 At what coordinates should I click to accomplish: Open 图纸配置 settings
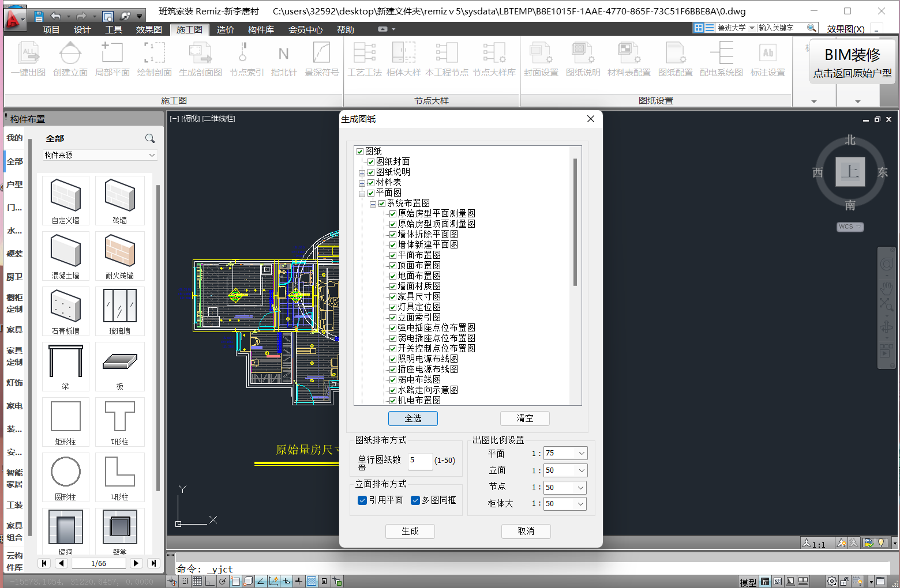pyautogui.click(x=676, y=59)
